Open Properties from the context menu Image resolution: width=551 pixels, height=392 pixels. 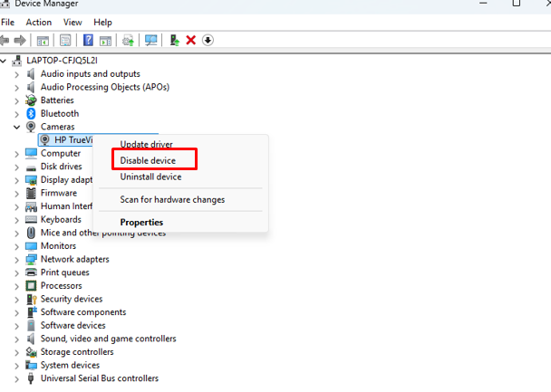(141, 222)
